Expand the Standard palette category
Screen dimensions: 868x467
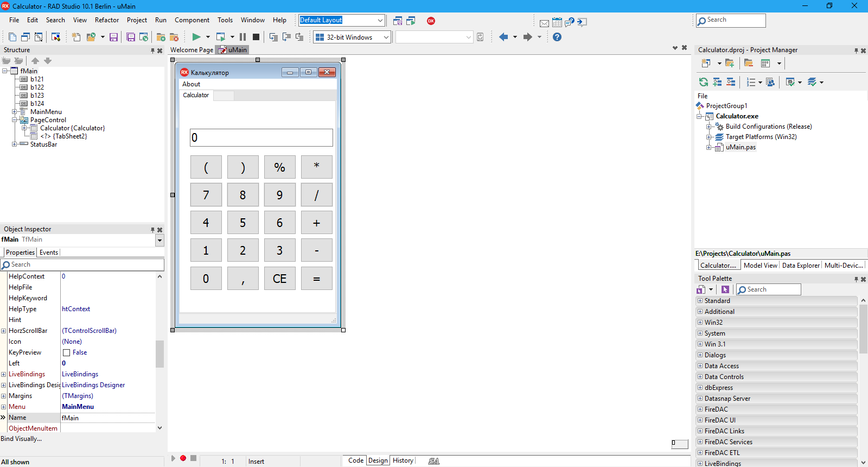[700, 300]
